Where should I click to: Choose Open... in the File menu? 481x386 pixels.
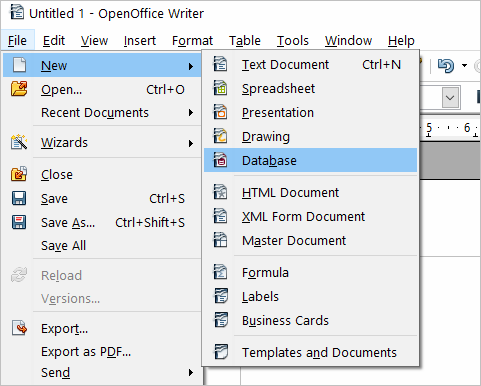coord(102,89)
